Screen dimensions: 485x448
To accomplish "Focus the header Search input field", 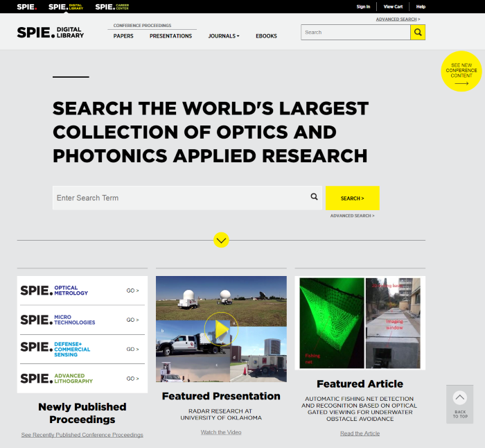I will click(355, 32).
